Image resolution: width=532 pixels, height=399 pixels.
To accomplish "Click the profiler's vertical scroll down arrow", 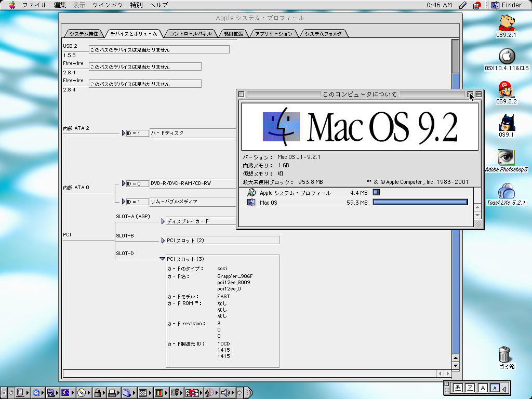I will [456, 366].
